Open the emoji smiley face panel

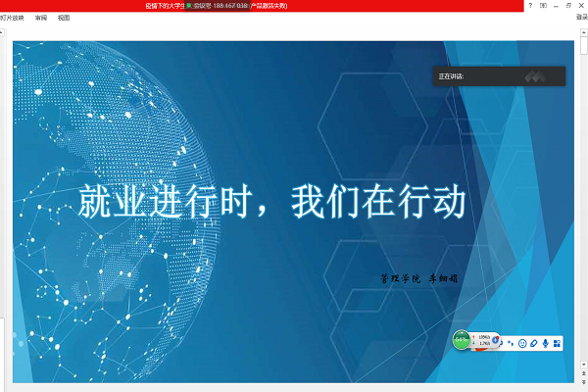pos(522,343)
